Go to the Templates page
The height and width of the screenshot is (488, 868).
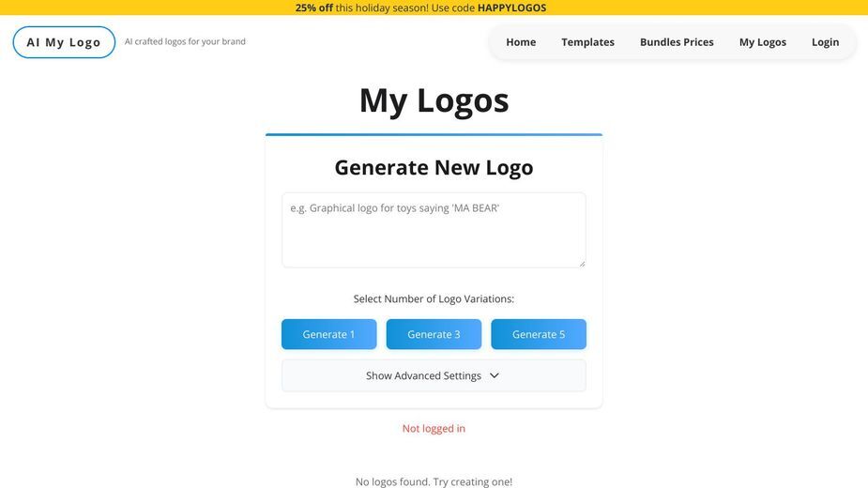(x=587, y=42)
